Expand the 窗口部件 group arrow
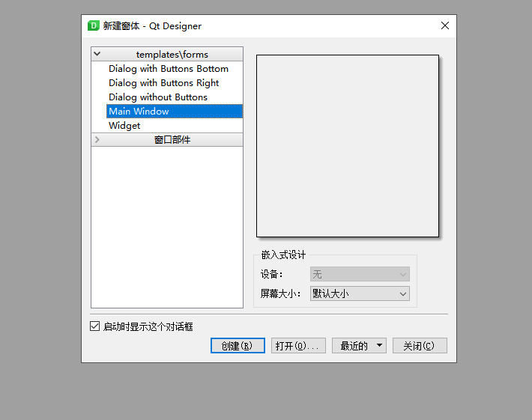Image resolution: width=532 pixels, height=420 pixels. [x=97, y=140]
